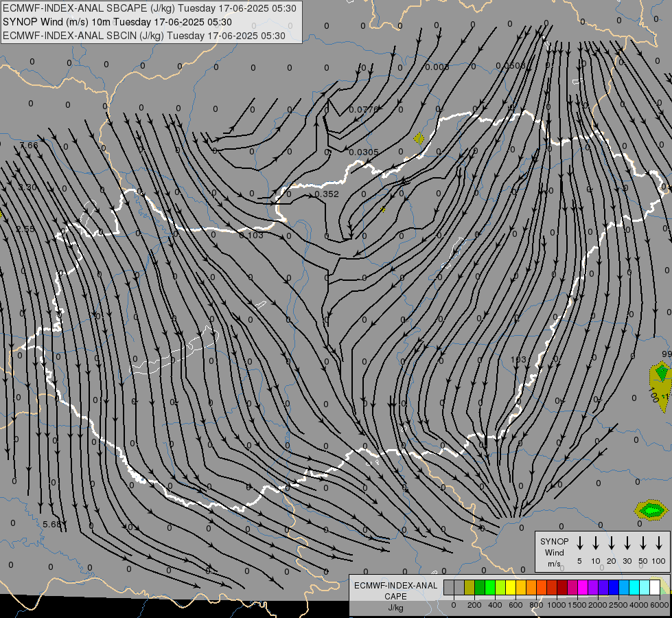Click the wind legend arrow for 100 m/s
The height and width of the screenshot is (618, 672).
pos(659,543)
